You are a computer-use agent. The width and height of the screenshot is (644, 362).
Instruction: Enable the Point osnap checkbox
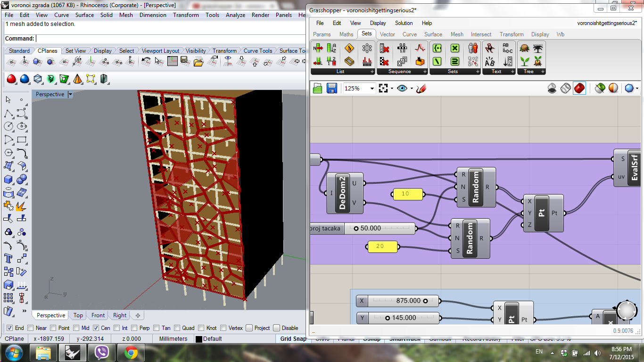click(x=53, y=328)
